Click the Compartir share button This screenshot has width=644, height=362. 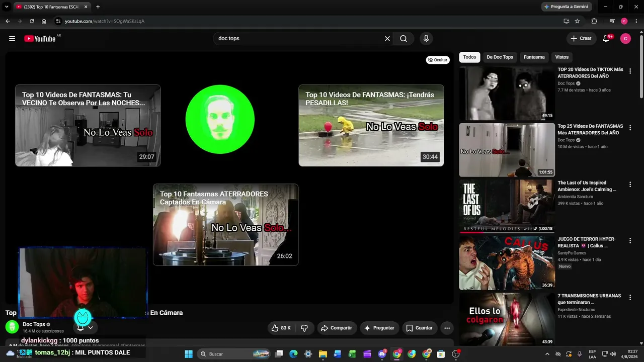tap(336, 328)
